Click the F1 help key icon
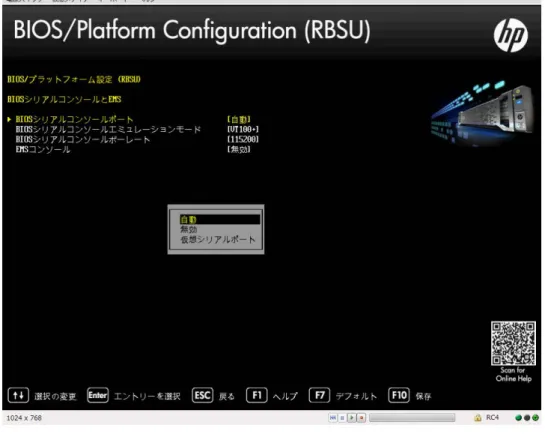The image size is (545, 434). [x=257, y=395]
